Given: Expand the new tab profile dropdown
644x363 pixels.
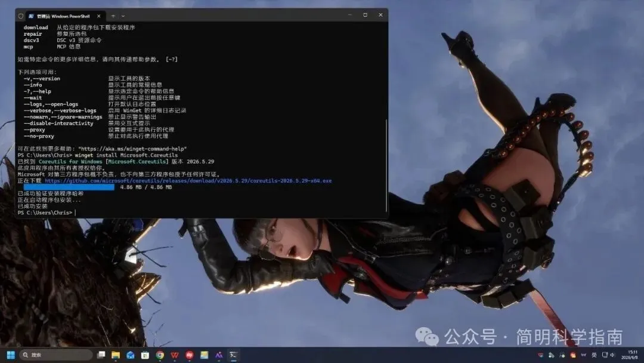Looking at the screenshot, I should click(x=123, y=16).
